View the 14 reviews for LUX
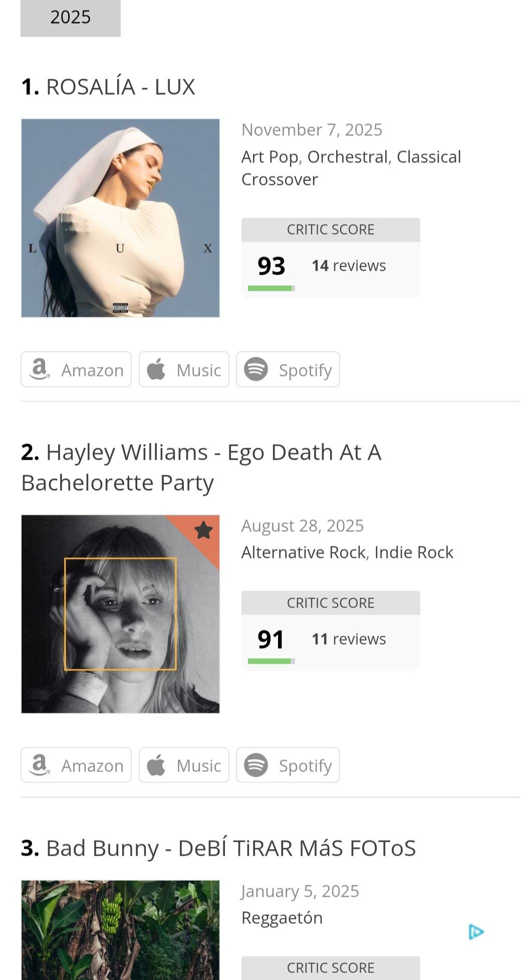529x980 pixels. tap(349, 266)
